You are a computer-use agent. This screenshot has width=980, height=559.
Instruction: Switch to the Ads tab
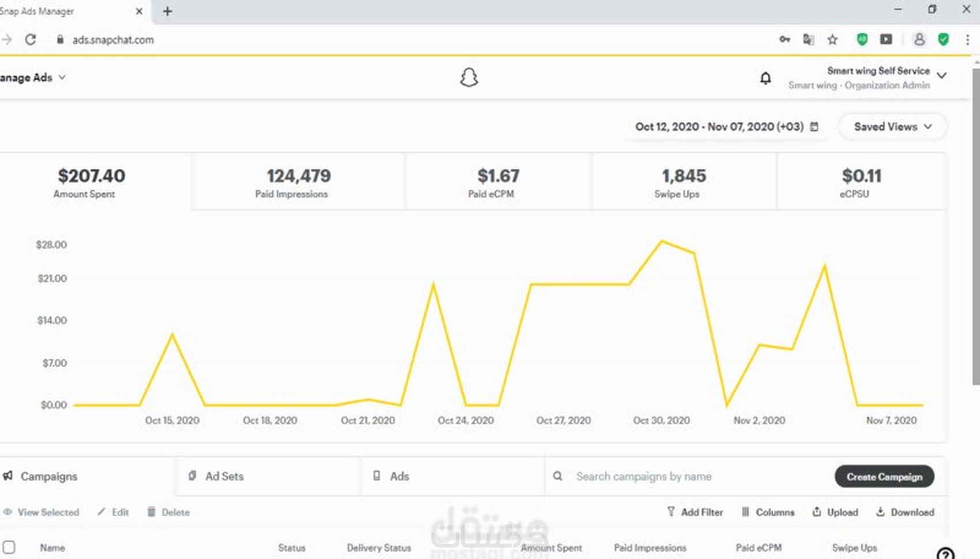[x=399, y=477]
